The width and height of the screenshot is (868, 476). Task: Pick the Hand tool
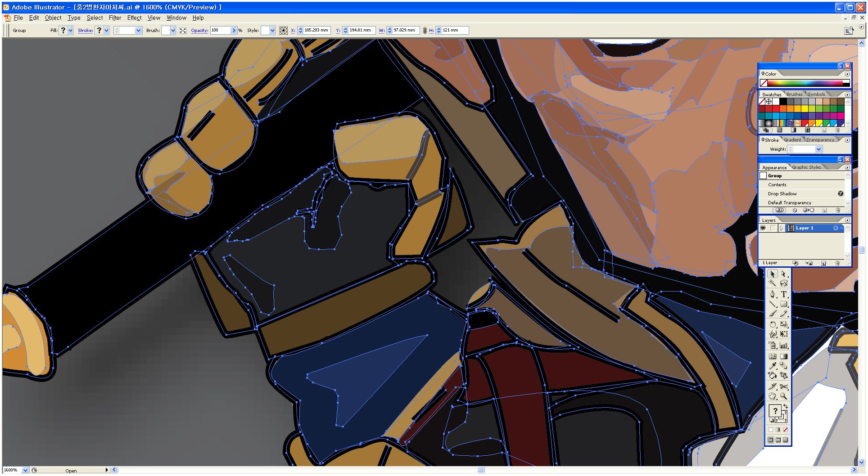pos(773,396)
